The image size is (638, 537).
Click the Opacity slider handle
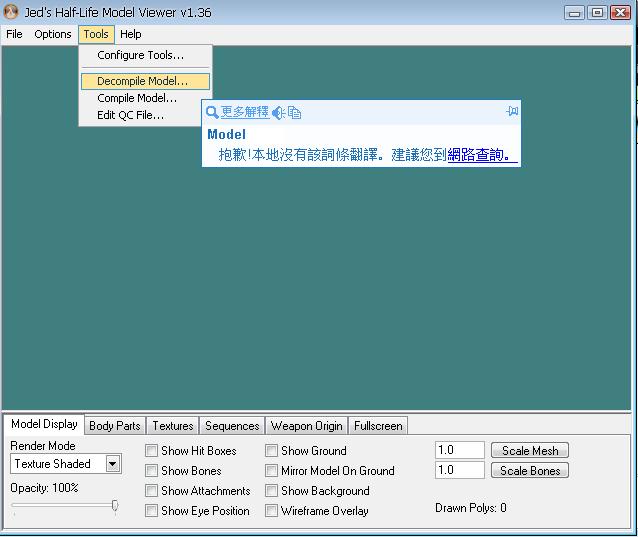pyautogui.click(x=115, y=506)
